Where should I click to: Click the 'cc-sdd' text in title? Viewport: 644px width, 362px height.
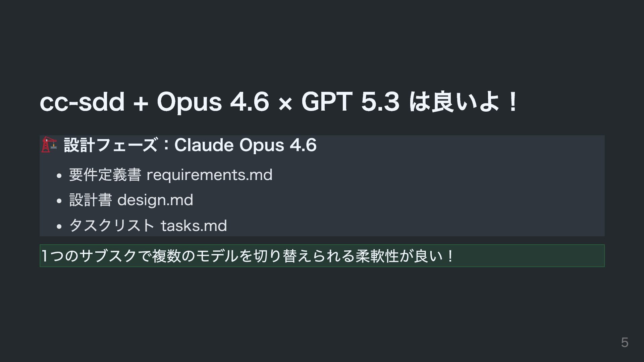[x=82, y=102]
